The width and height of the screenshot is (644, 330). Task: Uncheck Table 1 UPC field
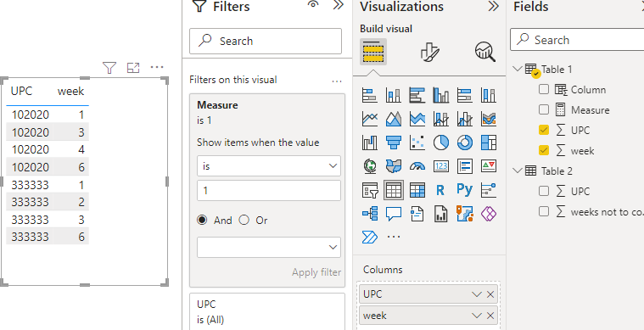(543, 130)
